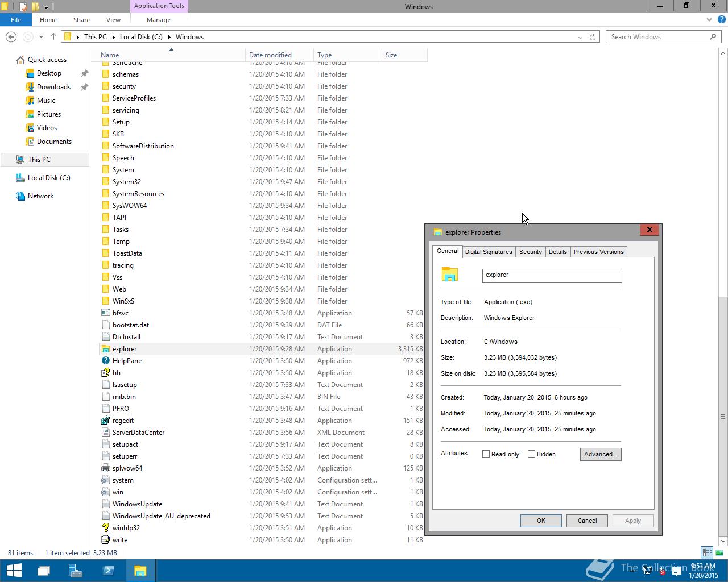
Task: Expand Local Disk (C:) breadcrumb arrow
Action: point(169,37)
